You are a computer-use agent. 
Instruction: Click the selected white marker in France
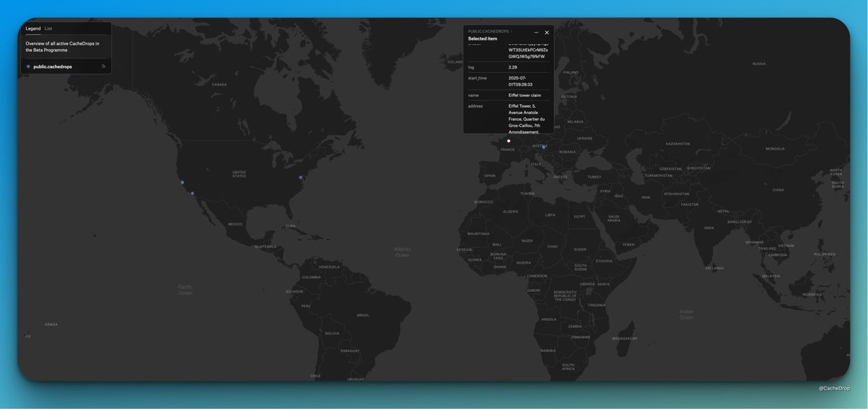[x=509, y=141]
